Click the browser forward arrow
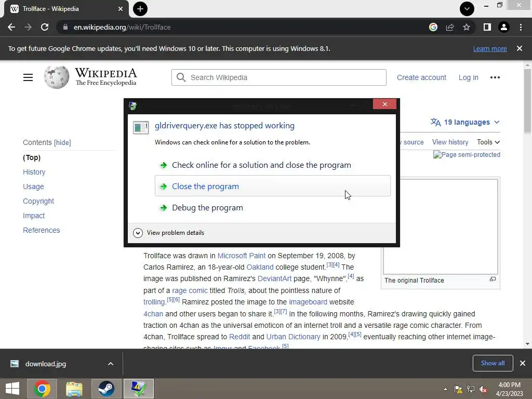This screenshot has height=399, width=532. [28, 27]
